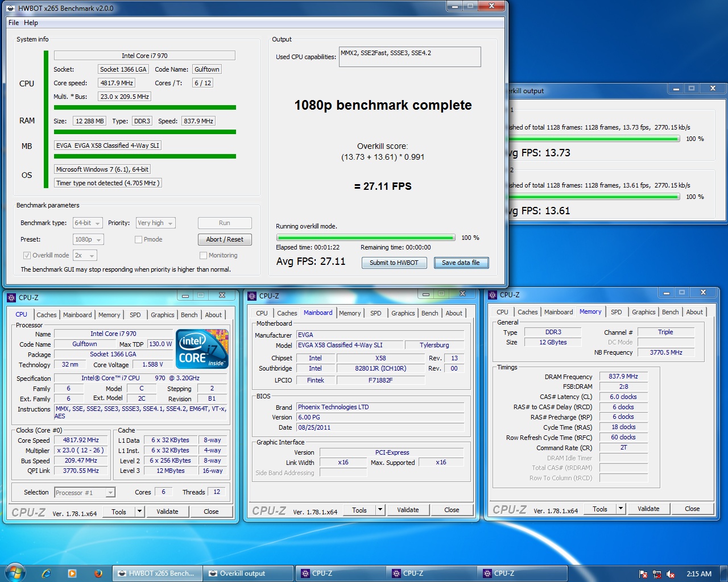
Task: Click progress bar above Avg FPS 13.61
Action: pyautogui.click(x=594, y=197)
